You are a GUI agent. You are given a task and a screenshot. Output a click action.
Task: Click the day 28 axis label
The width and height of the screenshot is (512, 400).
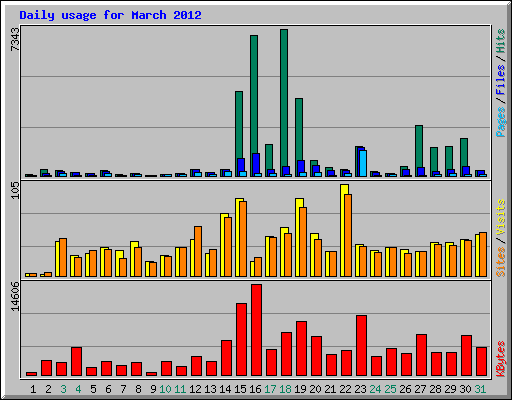pyautogui.click(x=435, y=389)
